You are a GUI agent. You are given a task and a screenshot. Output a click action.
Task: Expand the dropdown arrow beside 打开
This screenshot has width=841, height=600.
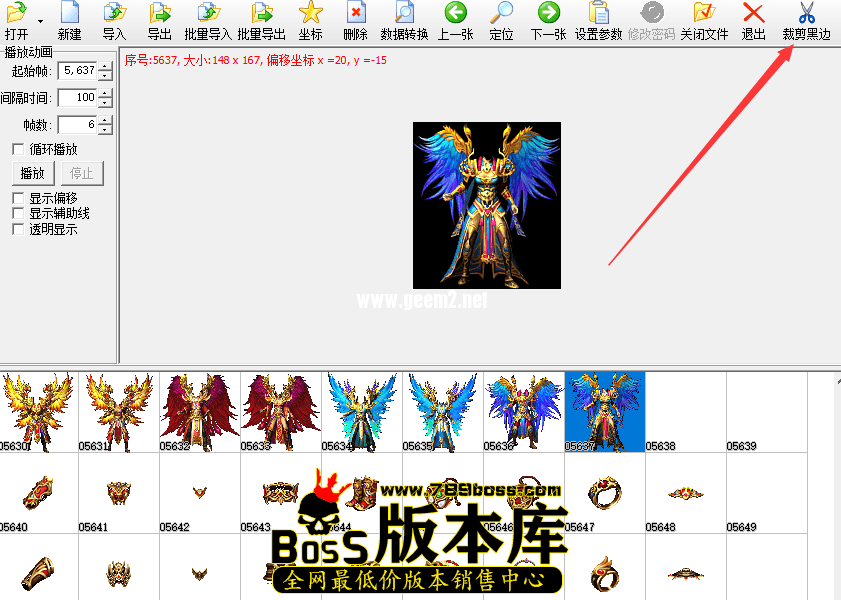coord(40,21)
